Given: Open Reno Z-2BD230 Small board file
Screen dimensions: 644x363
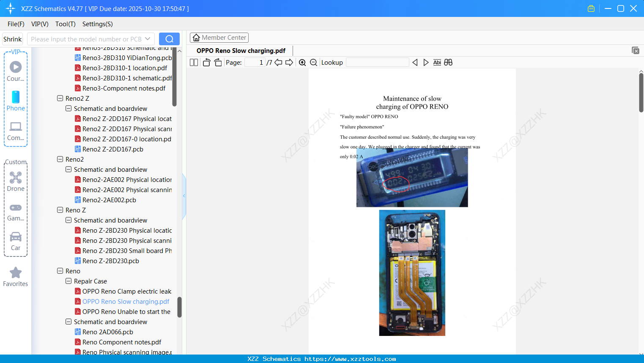Looking at the screenshot, I should 123,250.
